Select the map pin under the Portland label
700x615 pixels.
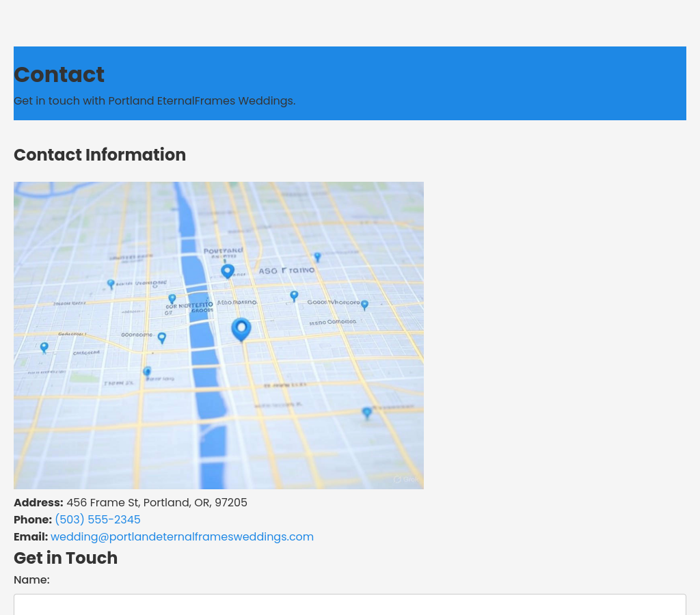pos(228,271)
